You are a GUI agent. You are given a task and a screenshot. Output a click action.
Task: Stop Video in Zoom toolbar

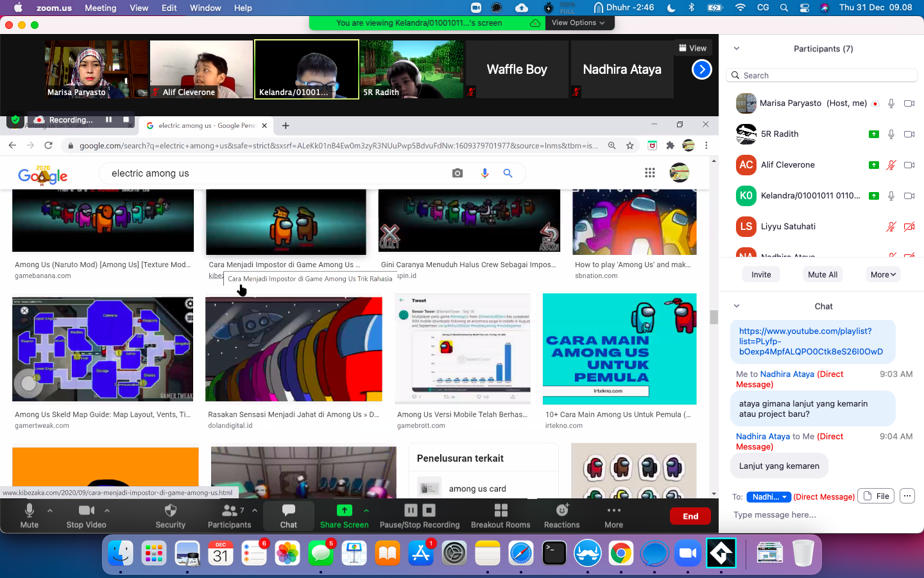pyautogui.click(x=87, y=516)
